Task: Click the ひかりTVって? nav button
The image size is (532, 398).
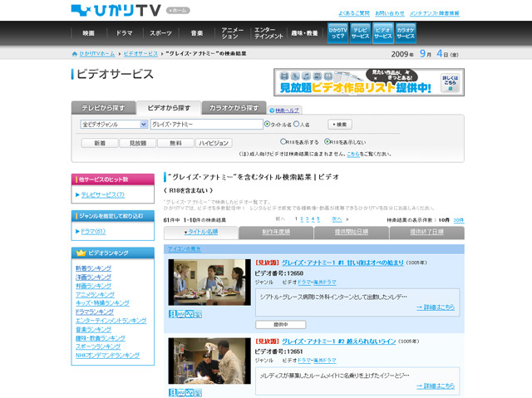Action: click(x=337, y=33)
